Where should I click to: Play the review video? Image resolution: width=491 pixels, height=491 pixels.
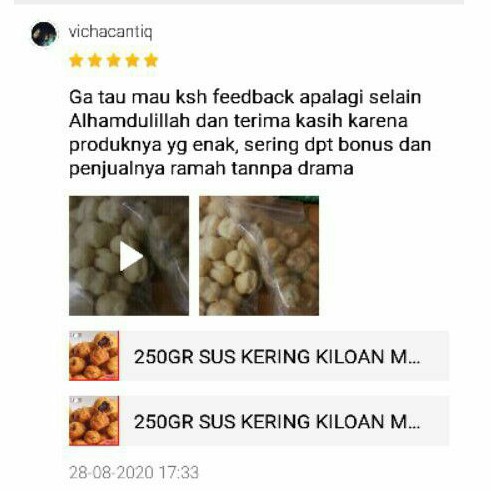[129, 256]
